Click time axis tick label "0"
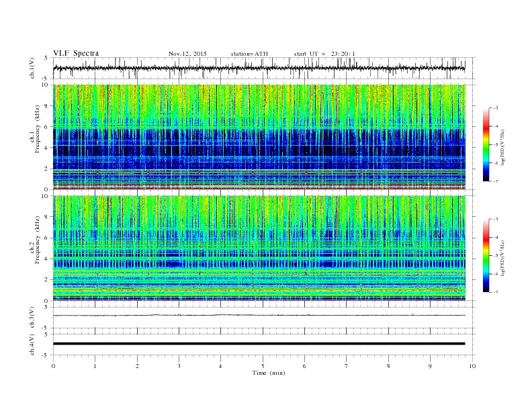The height and width of the screenshot is (411, 532). [53, 366]
